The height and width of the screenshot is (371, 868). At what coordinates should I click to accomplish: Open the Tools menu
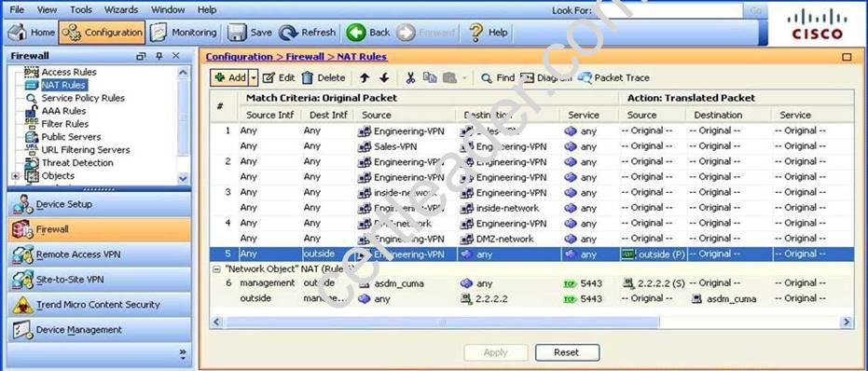point(81,9)
